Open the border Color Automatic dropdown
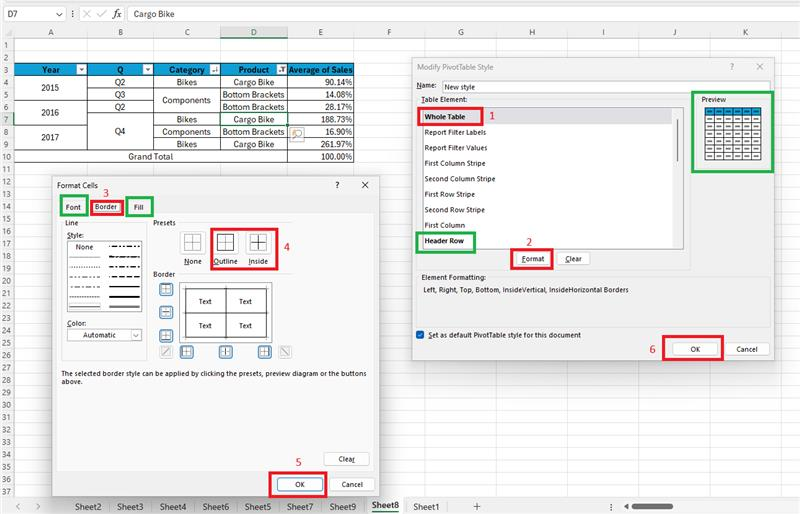This screenshot has height=514, width=800. 136,335
